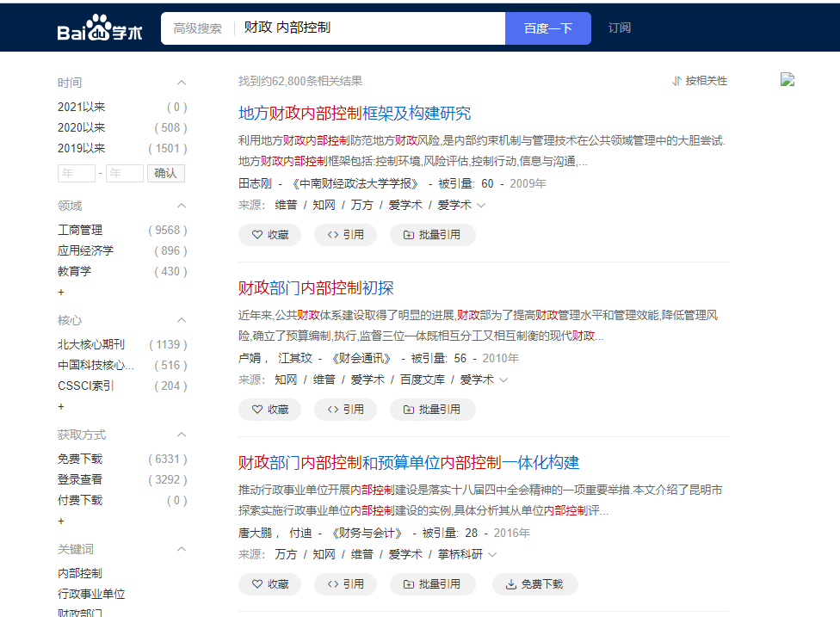Collapse the 获取方式 filter section
The image size is (840, 617).
pos(182,435)
